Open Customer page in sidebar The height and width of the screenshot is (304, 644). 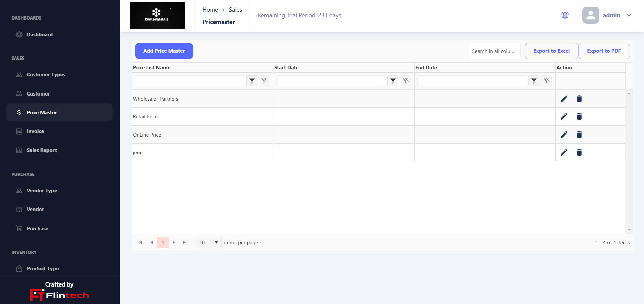pos(59,93)
